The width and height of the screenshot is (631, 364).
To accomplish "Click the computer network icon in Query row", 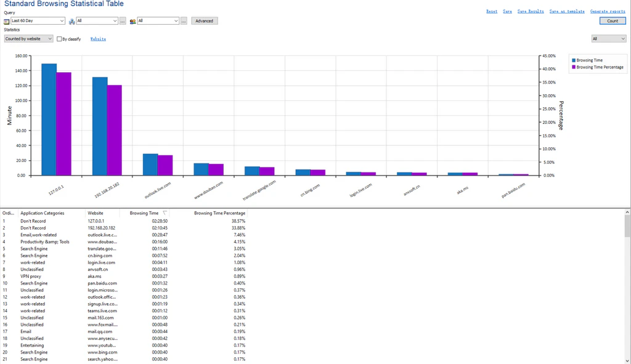I will click(x=71, y=22).
